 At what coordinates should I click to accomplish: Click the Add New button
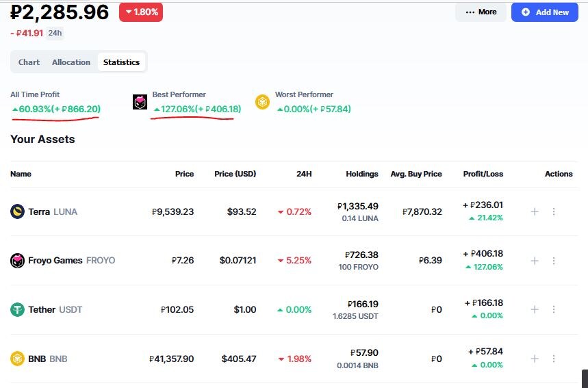pyautogui.click(x=545, y=12)
